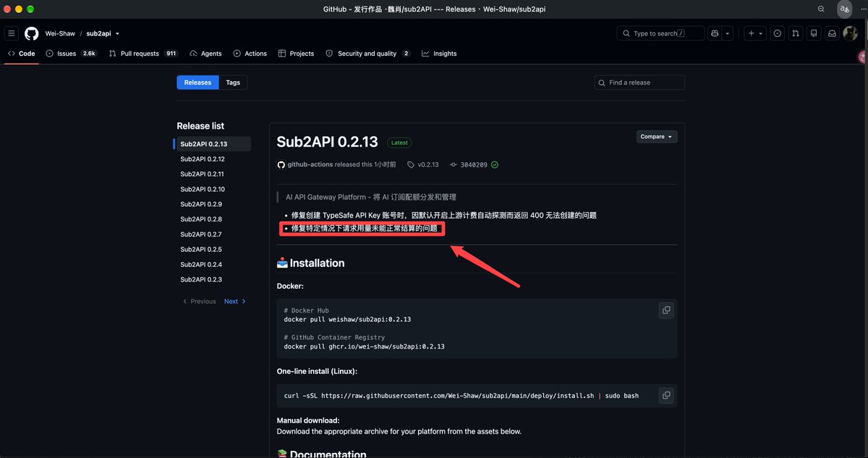Open the hamburger navigation menu
The image size is (868, 458).
click(x=12, y=33)
